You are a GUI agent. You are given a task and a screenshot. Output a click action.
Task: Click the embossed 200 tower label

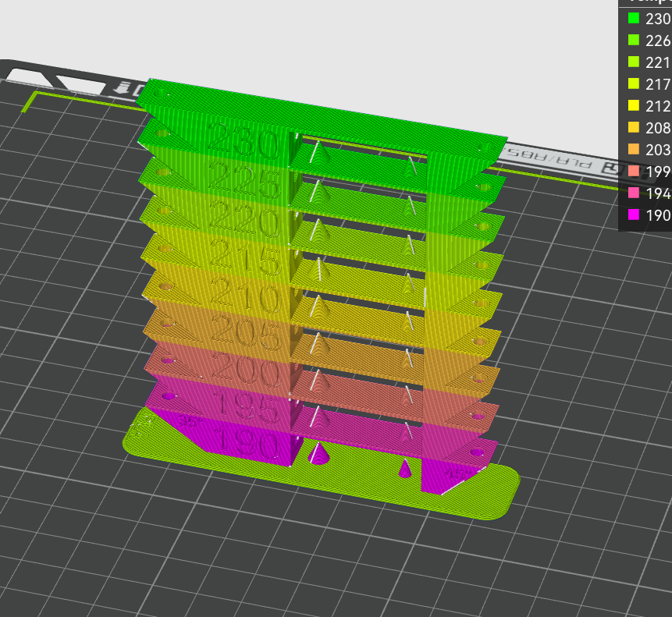click(x=247, y=369)
